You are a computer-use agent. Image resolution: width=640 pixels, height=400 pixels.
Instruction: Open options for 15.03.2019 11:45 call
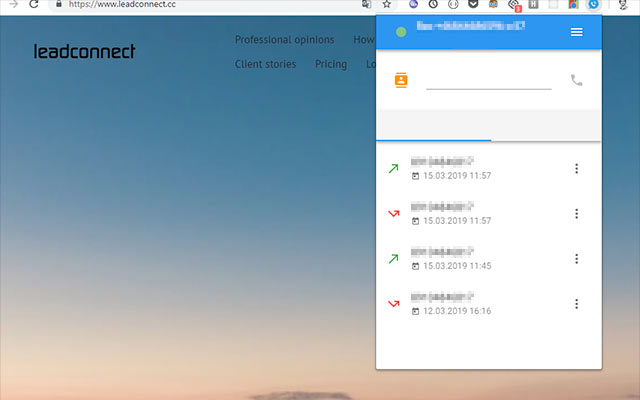[x=576, y=258]
